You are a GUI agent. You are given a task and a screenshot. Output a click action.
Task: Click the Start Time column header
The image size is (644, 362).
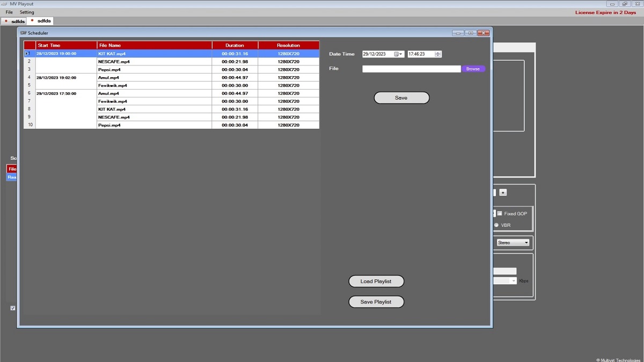point(66,46)
